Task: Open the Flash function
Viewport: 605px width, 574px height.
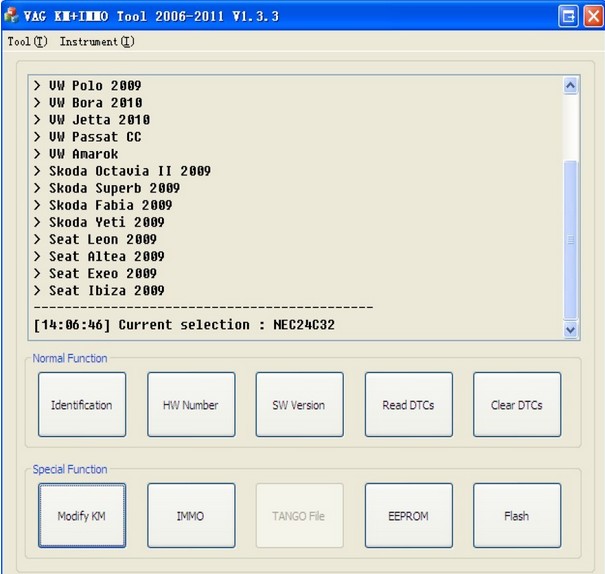Action: [x=517, y=515]
